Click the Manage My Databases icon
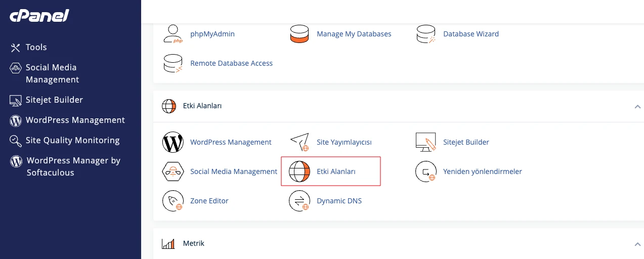Viewport: 644px width, 259px height. pos(299,34)
